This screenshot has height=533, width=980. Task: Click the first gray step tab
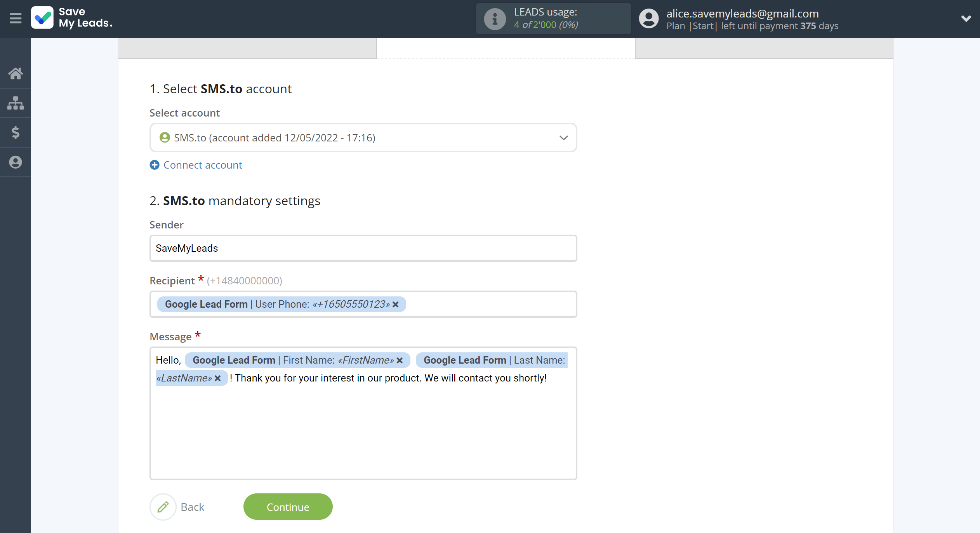coord(247,48)
